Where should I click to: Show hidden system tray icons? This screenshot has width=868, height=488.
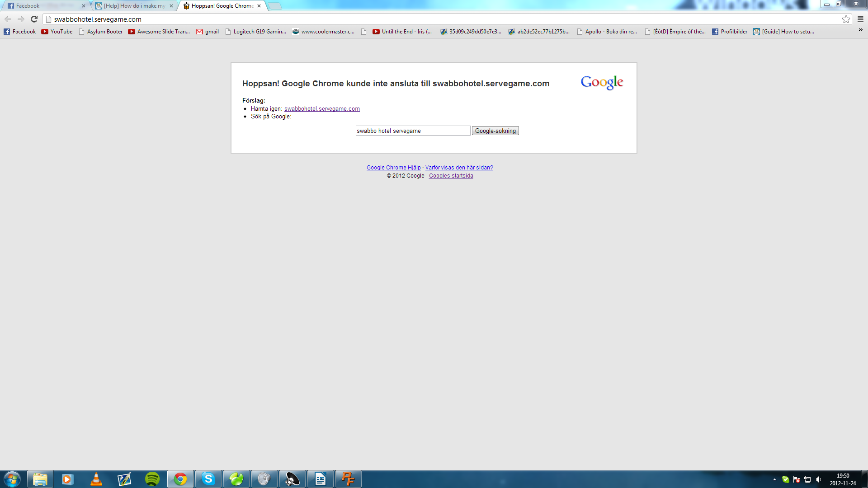point(774,479)
